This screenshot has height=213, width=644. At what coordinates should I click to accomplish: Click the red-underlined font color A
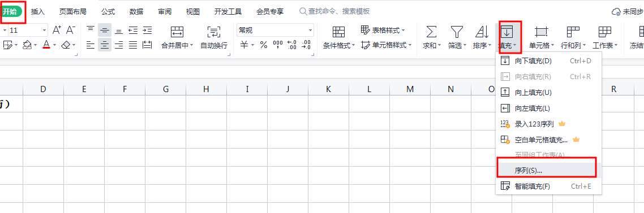click(46, 45)
